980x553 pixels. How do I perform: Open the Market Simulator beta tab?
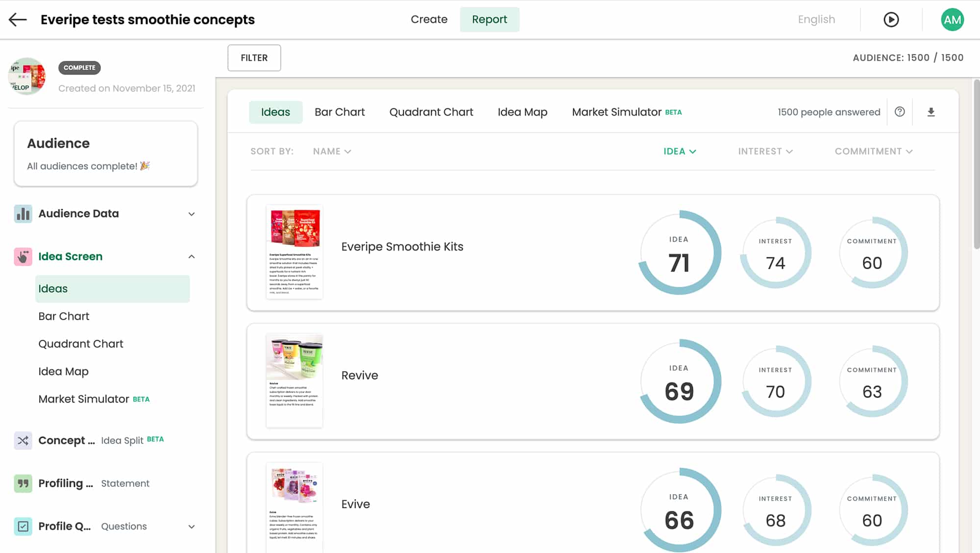[x=616, y=112]
